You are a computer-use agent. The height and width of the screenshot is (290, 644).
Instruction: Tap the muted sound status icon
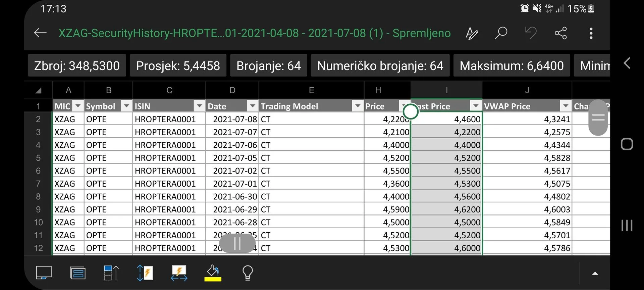click(x=537, y=8)
